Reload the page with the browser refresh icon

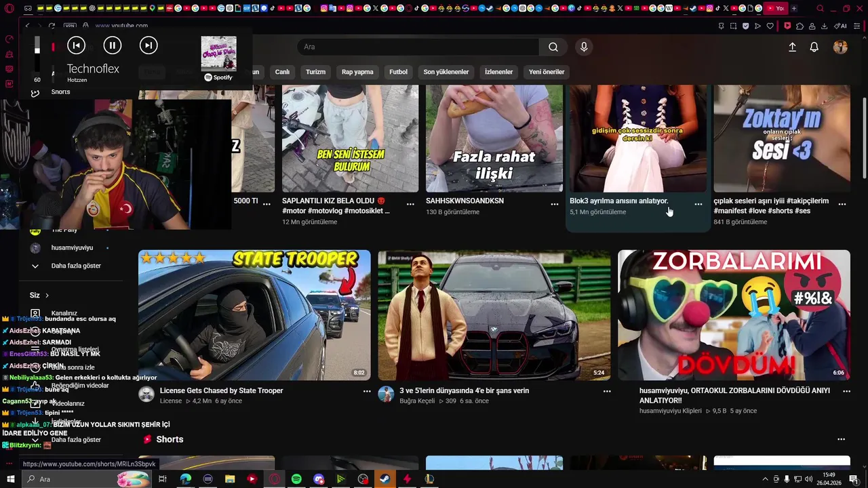click(x=52, y=26)
